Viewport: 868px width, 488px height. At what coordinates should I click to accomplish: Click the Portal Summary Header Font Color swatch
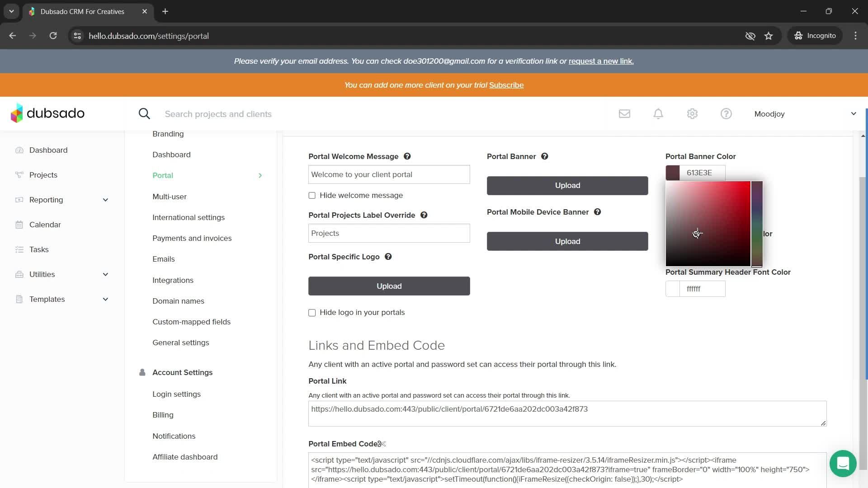(672, 289)
